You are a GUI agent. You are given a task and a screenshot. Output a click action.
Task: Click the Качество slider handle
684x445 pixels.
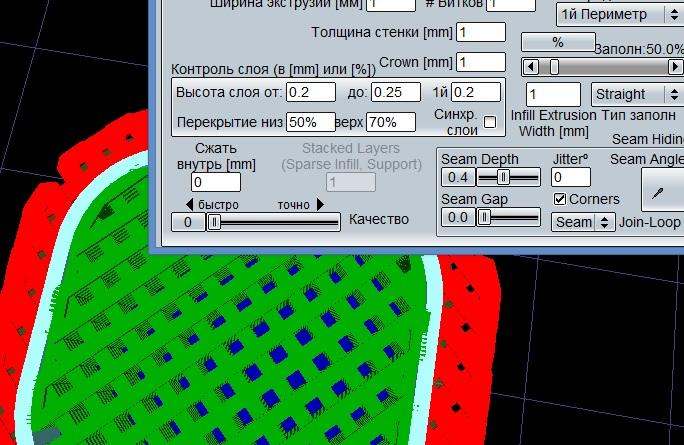tap(214, 222)
